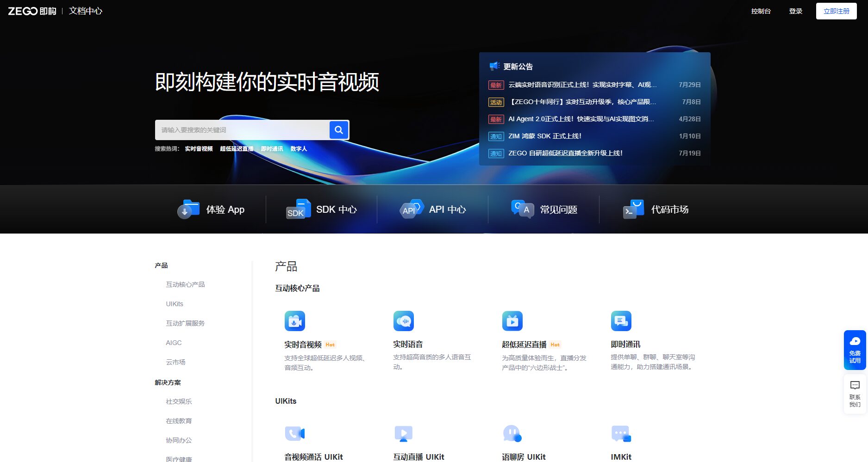Viewport: 868px width, 462px height.
Task: Click the 4月28日 announcement date
Action: coord(690,119)
